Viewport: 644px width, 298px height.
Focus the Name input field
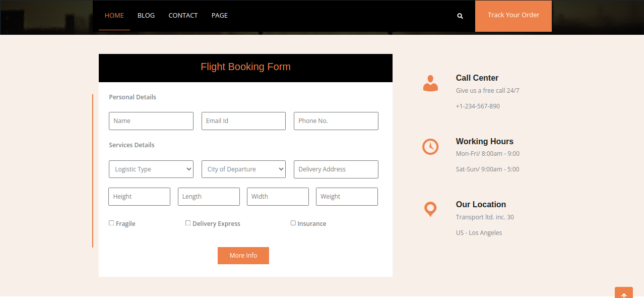(151, 121)
